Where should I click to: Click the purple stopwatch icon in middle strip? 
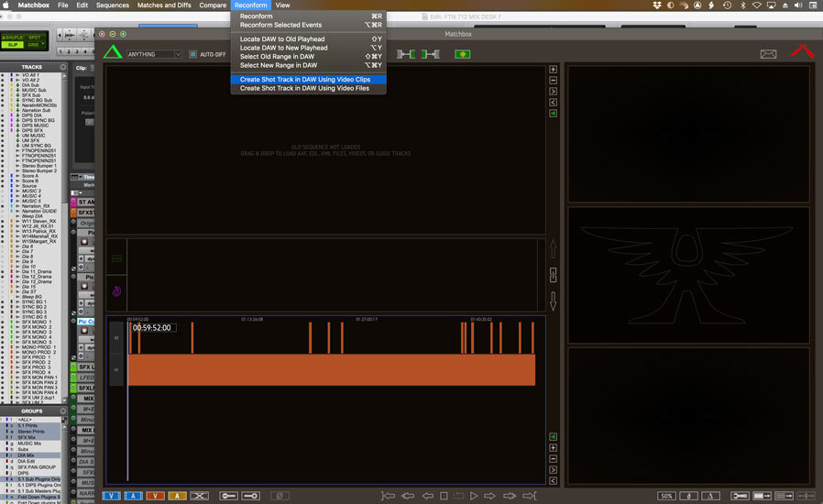point(116,290)
